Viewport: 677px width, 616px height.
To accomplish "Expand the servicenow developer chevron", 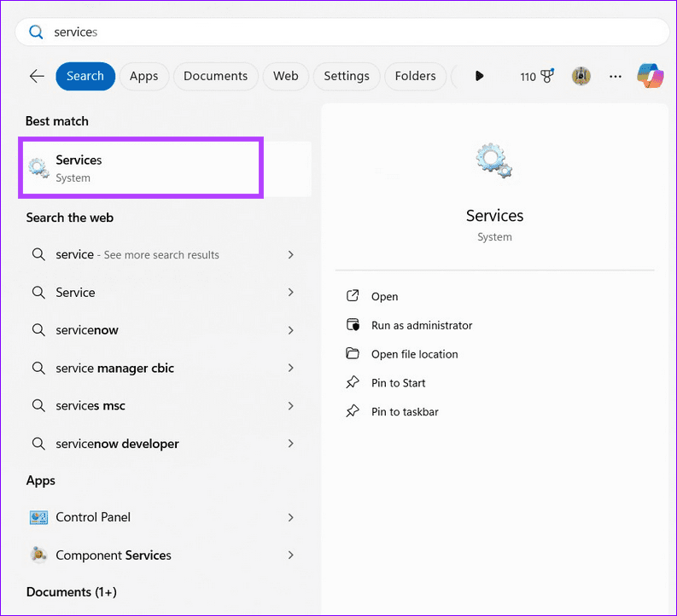I will click(x=291, y=444).
